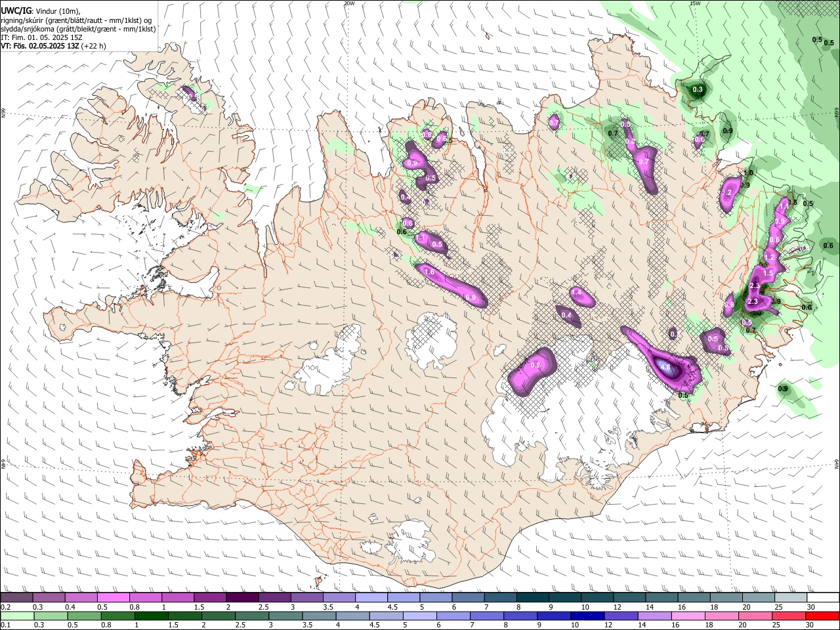Select the 25 swatch in the bottom legend row
This screenshot has width=840, height=630.
(789, 616)
